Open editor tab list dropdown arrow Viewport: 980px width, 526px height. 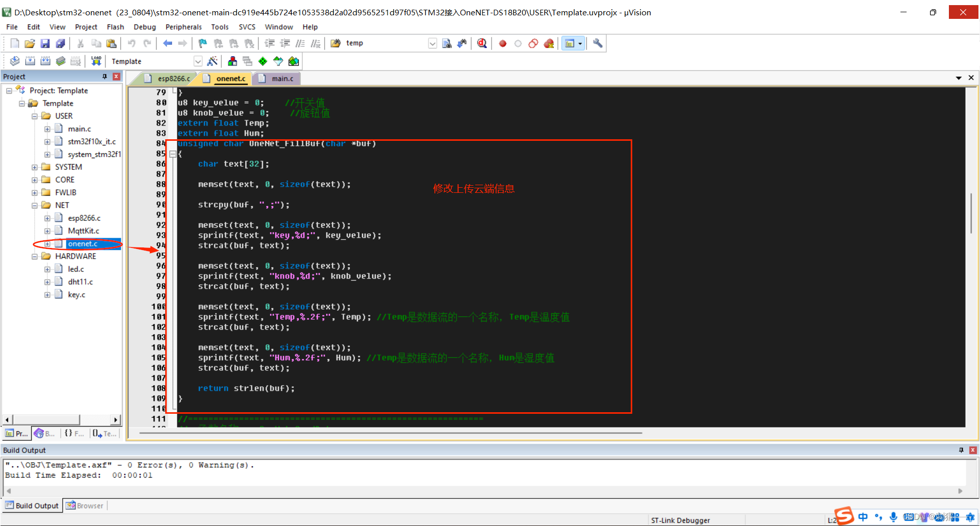(959, 78)
